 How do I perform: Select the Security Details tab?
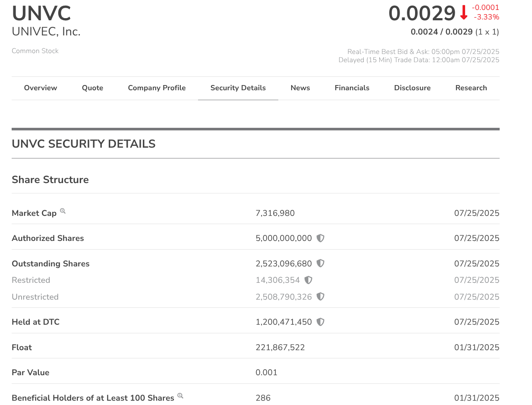(x=238, y=88)
